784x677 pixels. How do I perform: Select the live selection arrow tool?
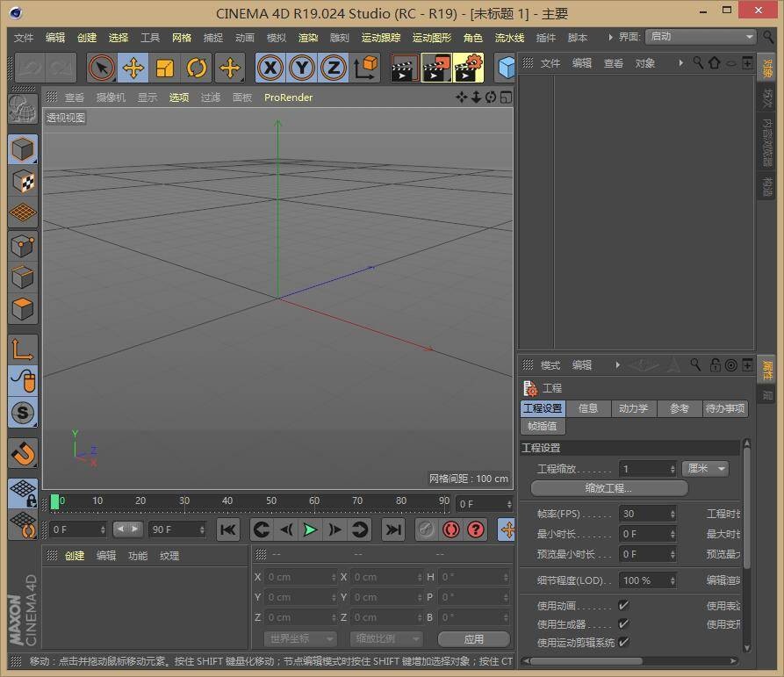coord(102,68)
